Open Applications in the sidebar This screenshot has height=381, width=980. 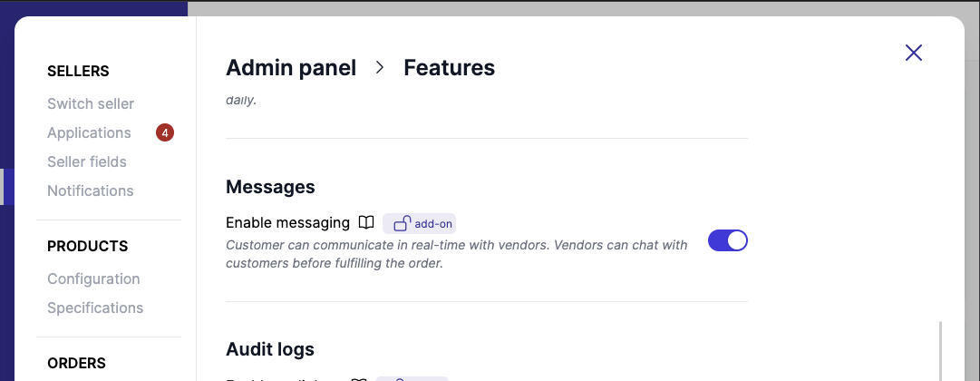[x=90, y=132]
